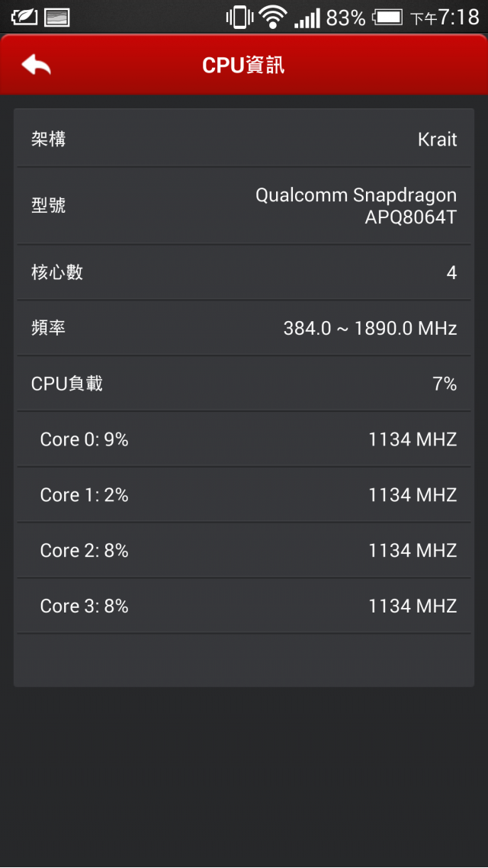Image resolution: width=488 pixels, height=868 pixels.
Task: Select the 型號 Qualcomm Snapdragon row
Action: click(x=244, y=206)
